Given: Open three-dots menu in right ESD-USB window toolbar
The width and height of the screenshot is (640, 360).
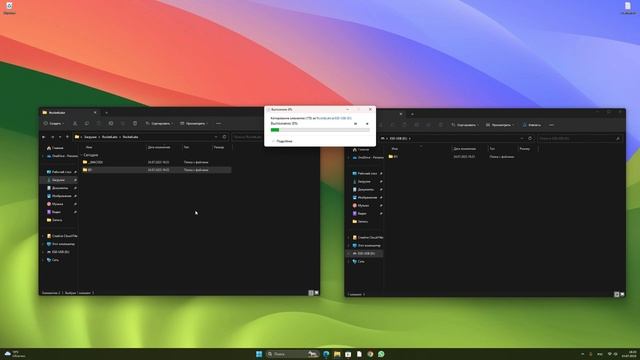Looking at the screenshot, I should pyautogui.click(x=551, y=125).
